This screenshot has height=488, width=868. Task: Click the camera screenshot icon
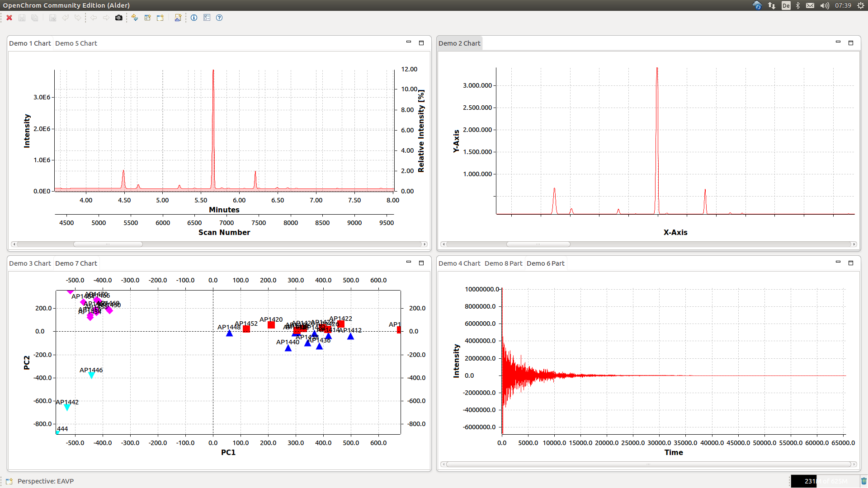tap(118, 18)
